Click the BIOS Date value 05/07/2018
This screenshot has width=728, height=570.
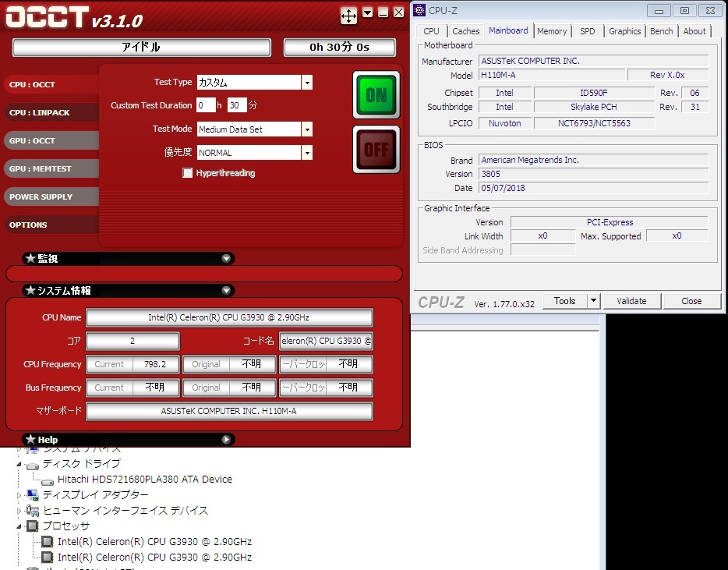click(x=593, y=188)
